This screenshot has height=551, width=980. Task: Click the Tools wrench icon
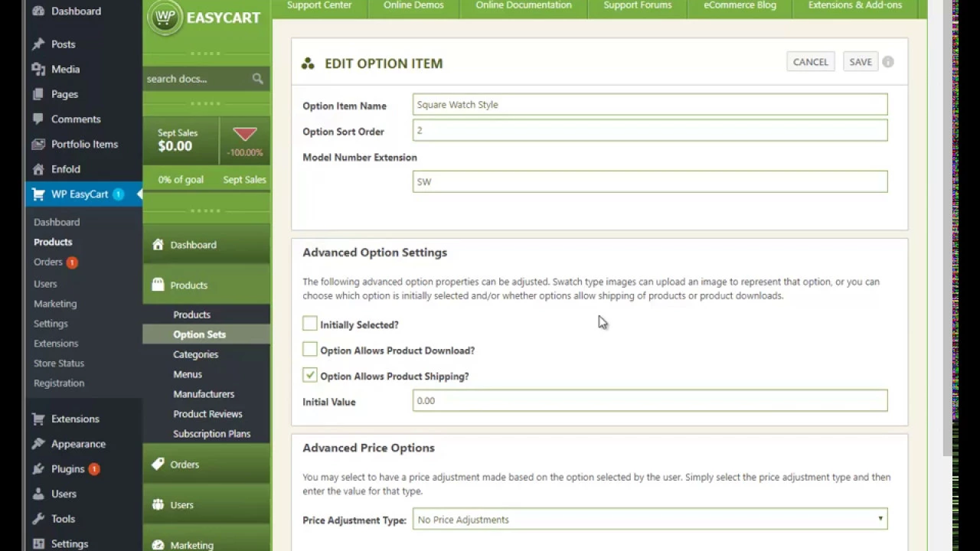[x=38, y=519]
